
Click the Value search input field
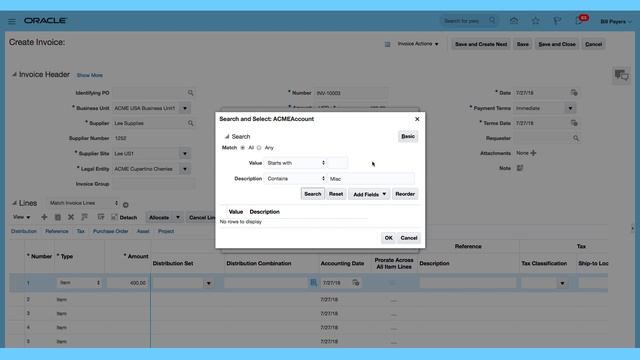point(338,163)
